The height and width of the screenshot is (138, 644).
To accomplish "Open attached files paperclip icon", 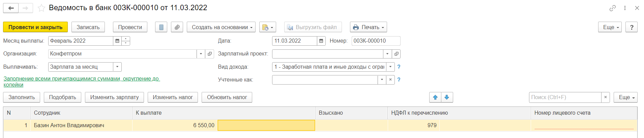I will coord(177,27).
